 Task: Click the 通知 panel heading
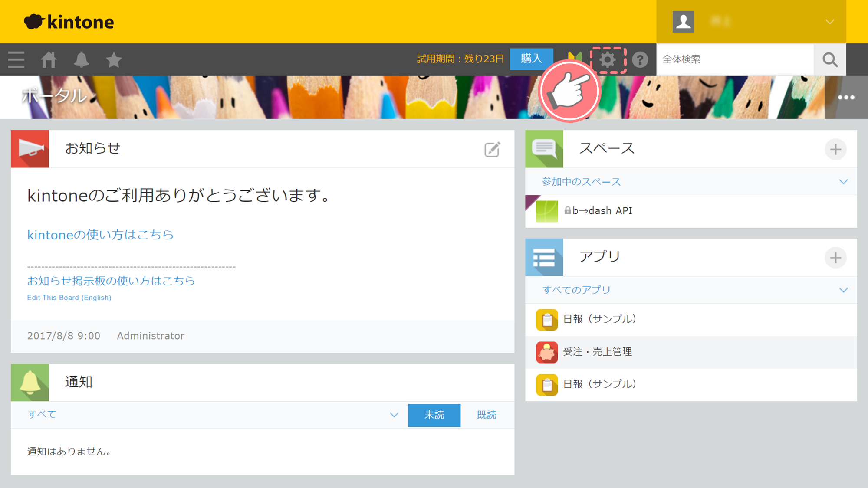79,382
